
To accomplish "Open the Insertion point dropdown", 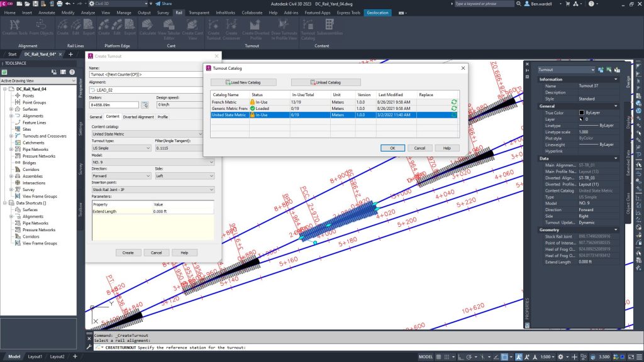I will (153, 189).
